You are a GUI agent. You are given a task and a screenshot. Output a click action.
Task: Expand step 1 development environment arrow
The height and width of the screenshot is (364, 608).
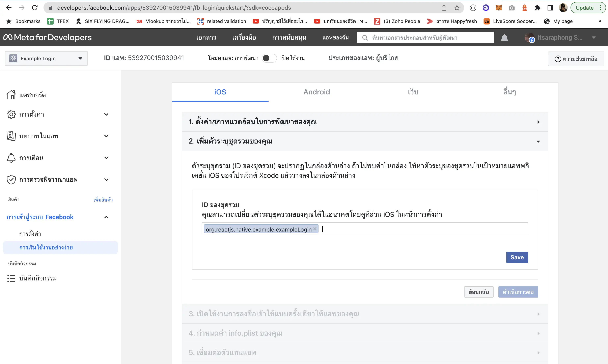point(538,122)
